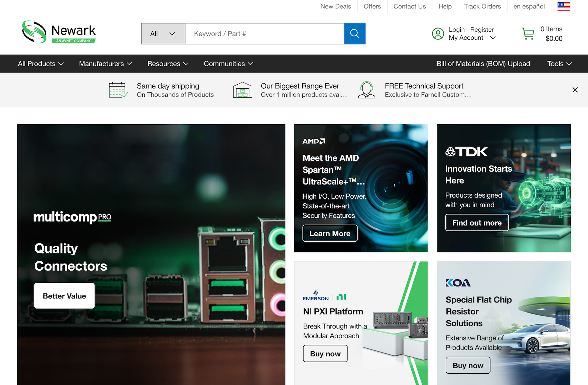Open the New Deals link
588x385 pixels.
click(336, 6)
